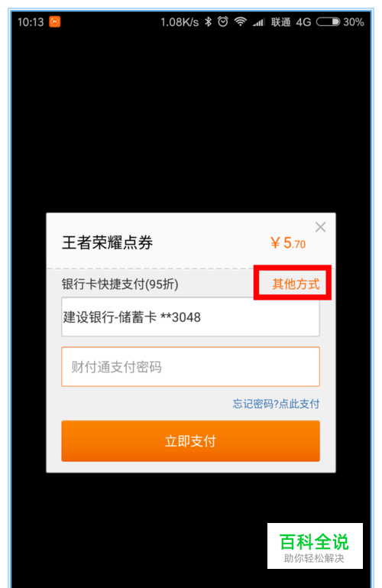Tap the 30% battery percentage text
382x588 pixels.
point(354,22)
